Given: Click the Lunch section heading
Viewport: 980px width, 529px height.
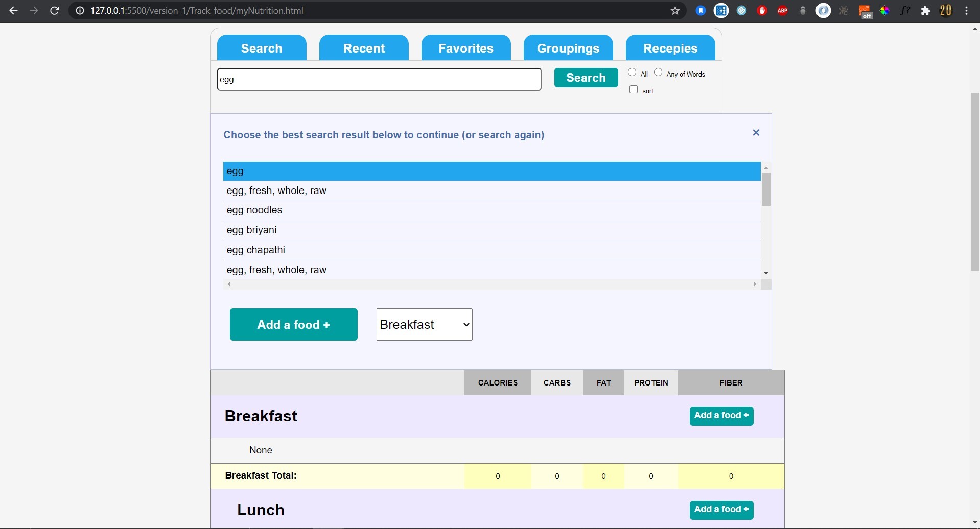Looking at the screenshot, I should tap(261, 510).
